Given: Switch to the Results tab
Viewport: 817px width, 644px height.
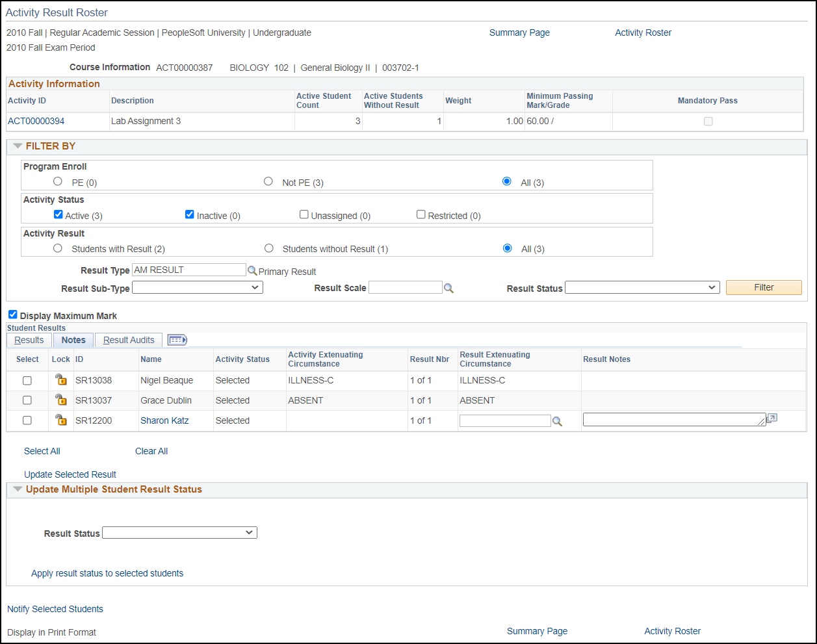Looking at the screenshot, I should click(29, 340).
